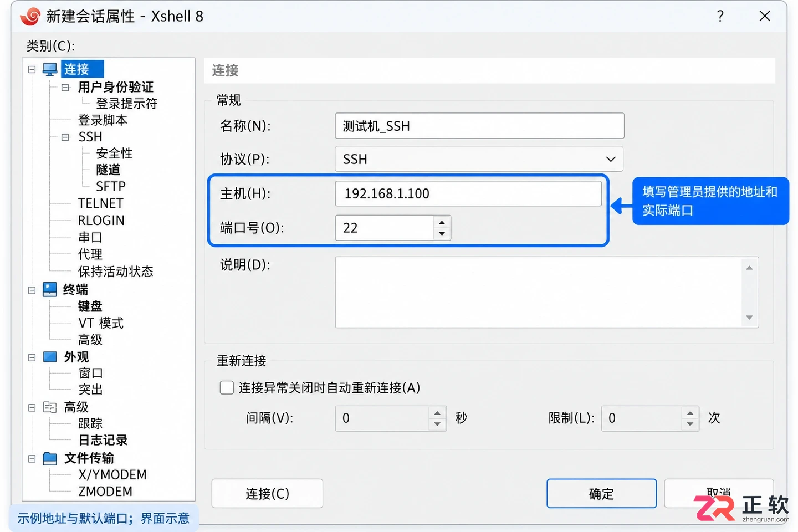Select RLOGIN in the tree
The image size is (798, 532).
coord(101,220)
